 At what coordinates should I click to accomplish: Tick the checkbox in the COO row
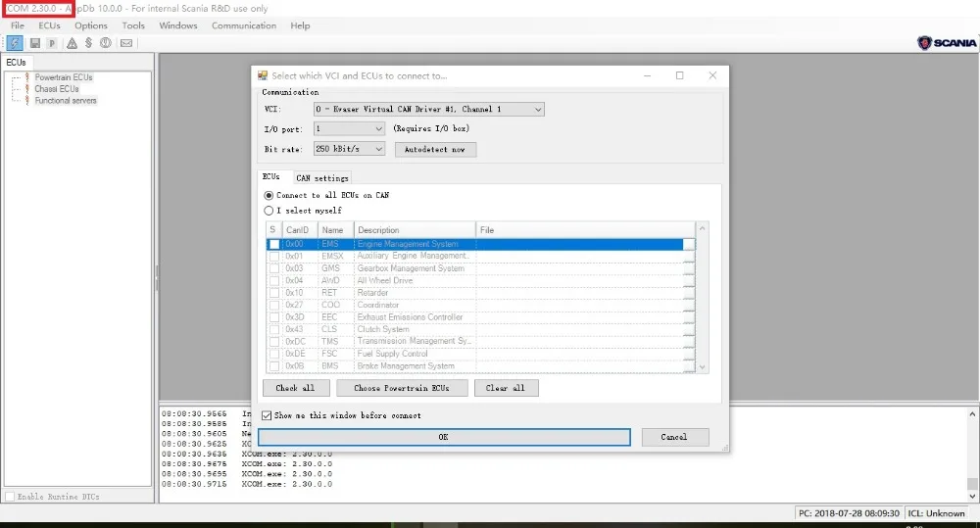[274, 305]
